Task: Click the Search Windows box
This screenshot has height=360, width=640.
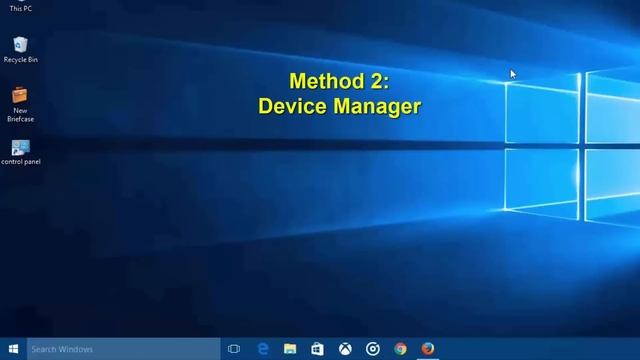Action: pyautogui.click(x=124, y=349)
